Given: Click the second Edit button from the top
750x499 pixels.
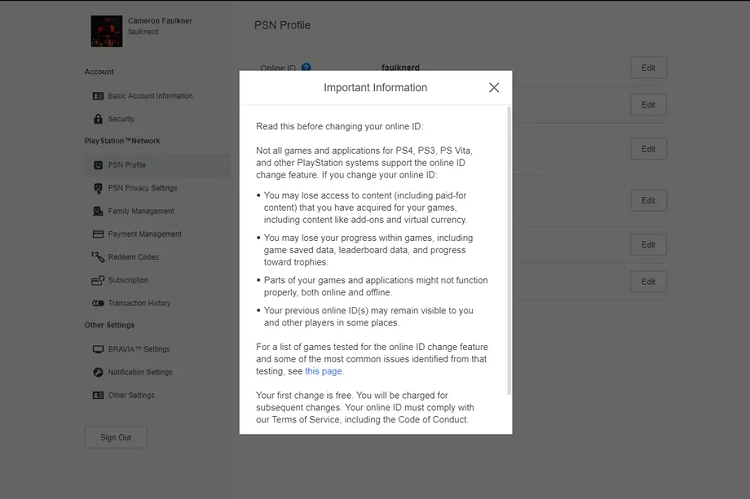Looking at the screenshot, I should pos(648,105).
